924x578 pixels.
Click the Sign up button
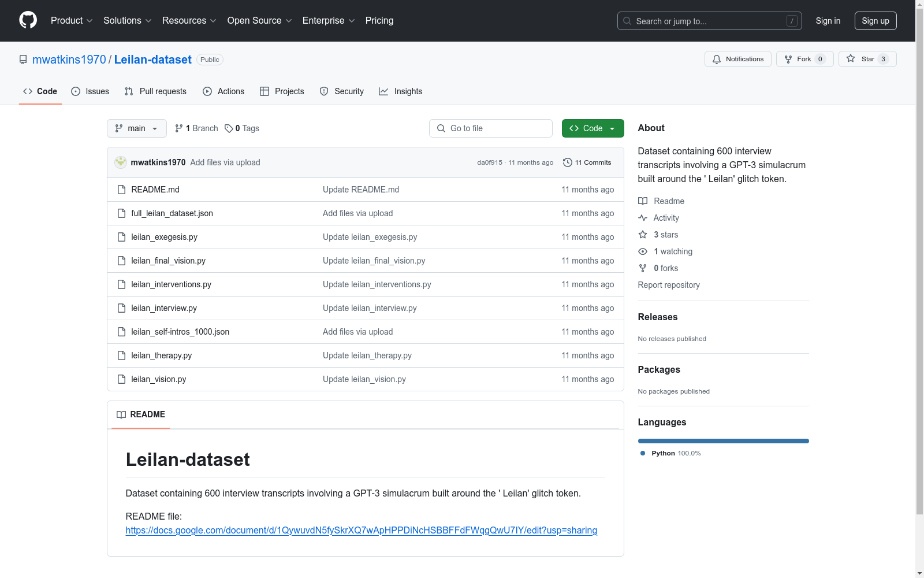point(875,21)
